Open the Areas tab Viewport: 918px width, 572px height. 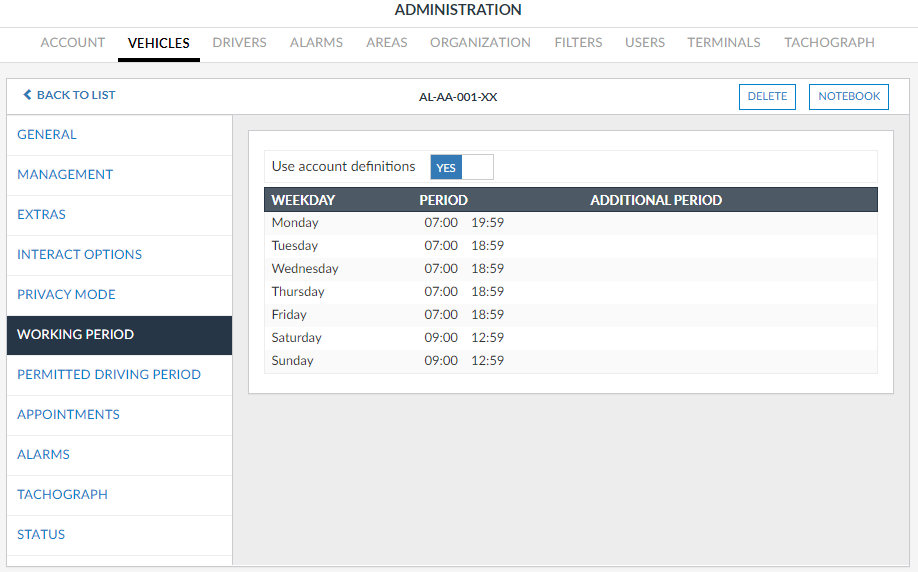pyautogui.click(x=386, y=43)
